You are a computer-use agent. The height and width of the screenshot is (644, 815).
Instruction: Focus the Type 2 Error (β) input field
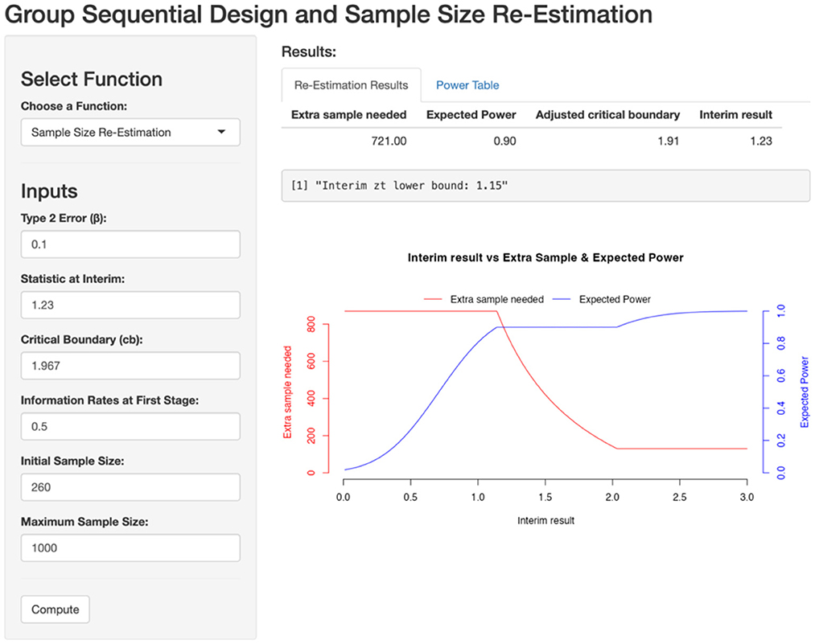coord(130,244)
